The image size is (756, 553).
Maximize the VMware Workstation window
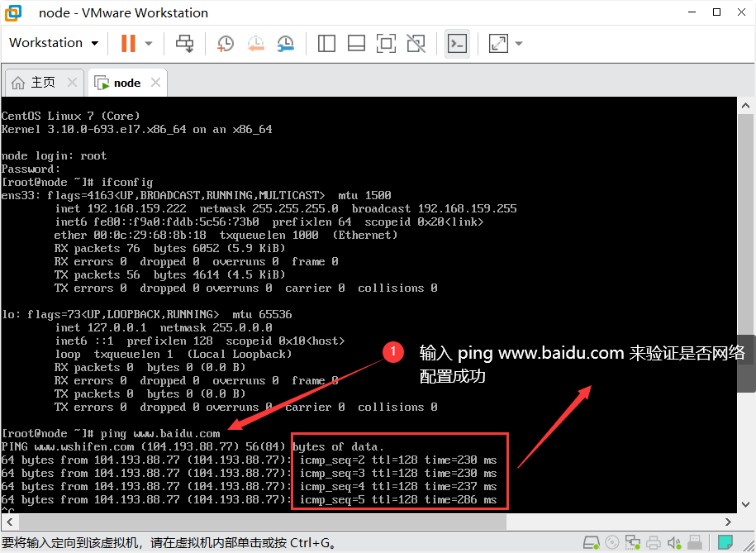tap(717, 12)
